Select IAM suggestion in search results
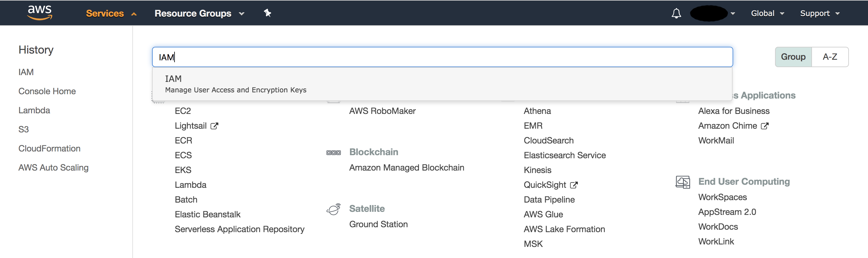Viewport: 868px width, 258px height. click(x=236, y=84)
